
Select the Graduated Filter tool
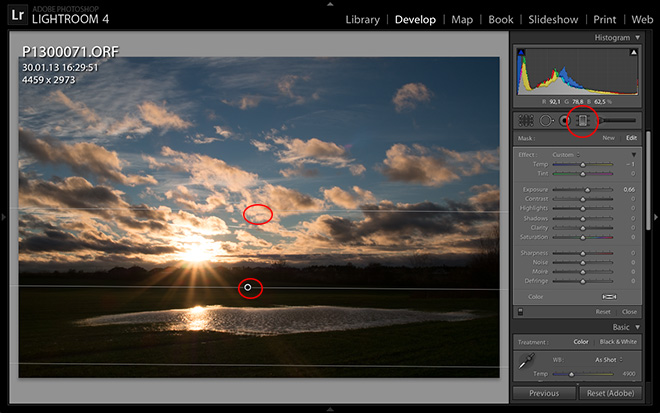[583, 121]
